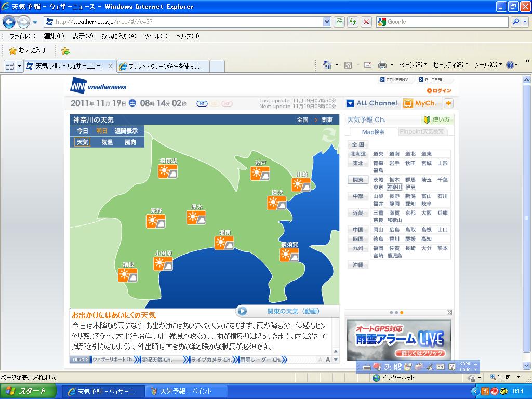The width and height of the screenshot is (532, 399).
Task: Click the weathernews logo
Action: (98, 86)
